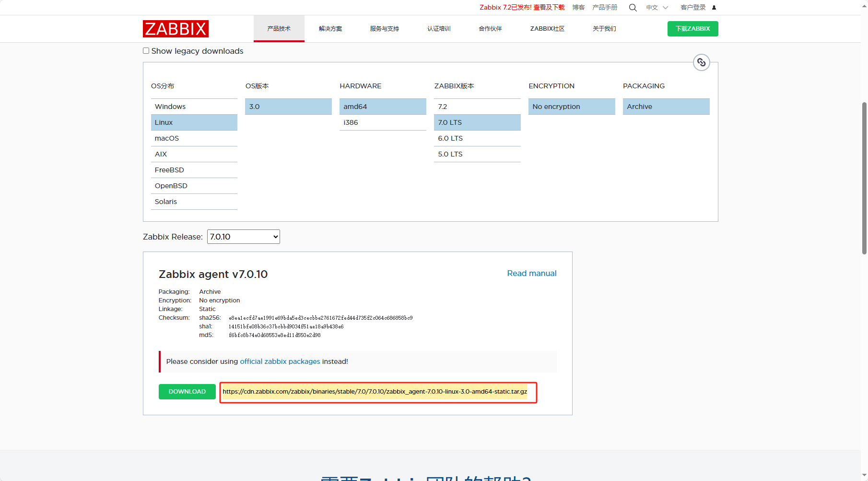This screenshot has height=481, width=868.
Task: Select Zabbix version 7.0 LTS
Action: pyautogui.click(x=477, y=122)
